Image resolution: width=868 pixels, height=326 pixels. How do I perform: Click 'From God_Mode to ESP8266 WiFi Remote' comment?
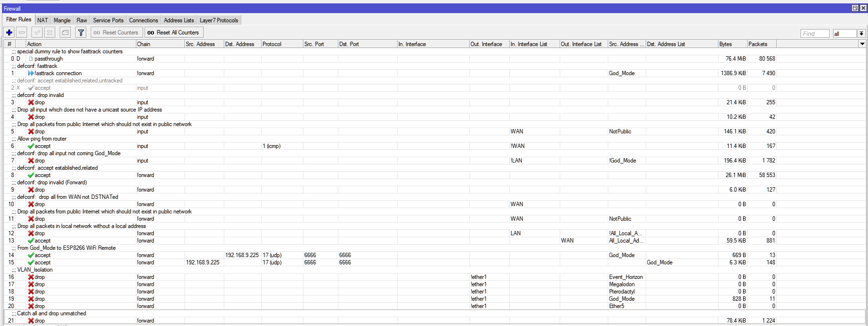[67, 248]
